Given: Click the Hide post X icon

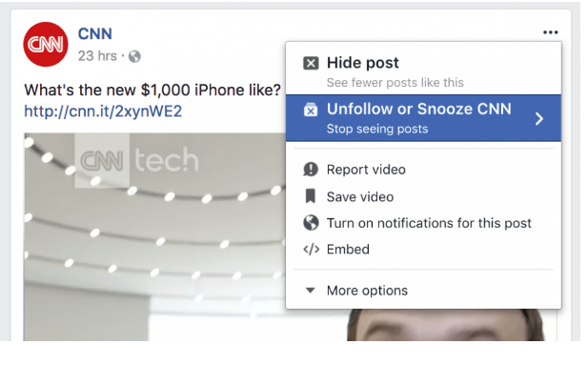Looking at the screenshot, I should pyautogui.click(x=311, y=63).
